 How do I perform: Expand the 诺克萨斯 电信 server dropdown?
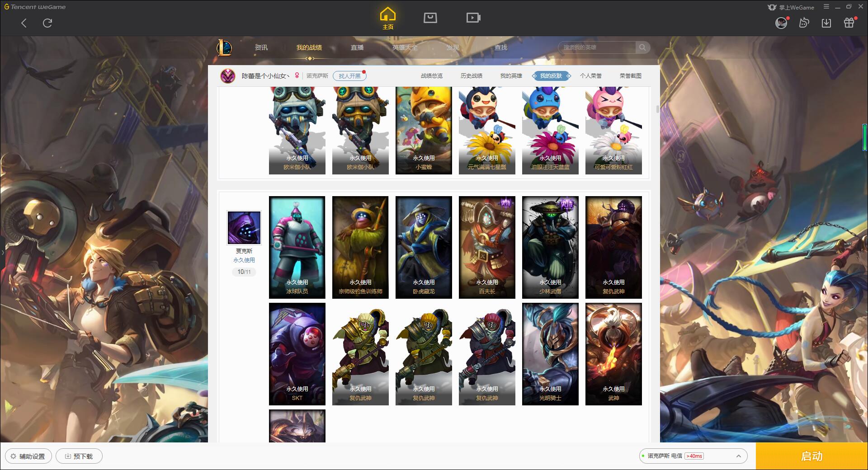coord(738,456)
